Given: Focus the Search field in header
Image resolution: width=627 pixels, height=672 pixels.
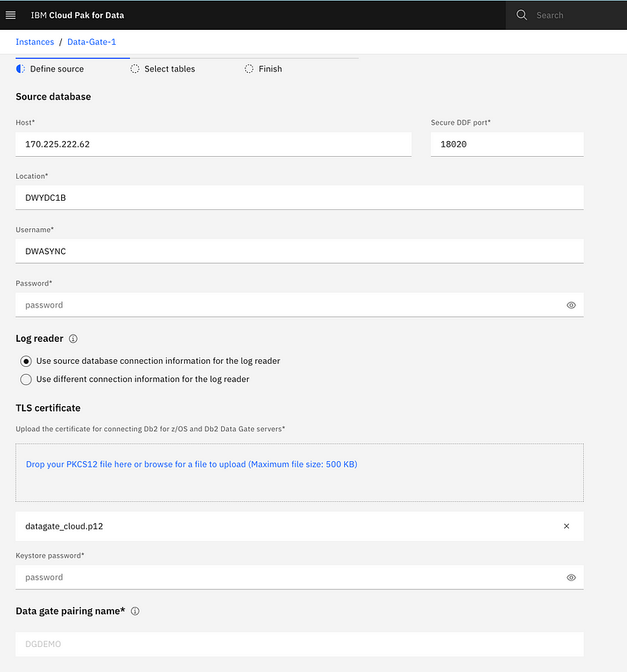Looking at the screenshot, I should click(x=566, y=15).
